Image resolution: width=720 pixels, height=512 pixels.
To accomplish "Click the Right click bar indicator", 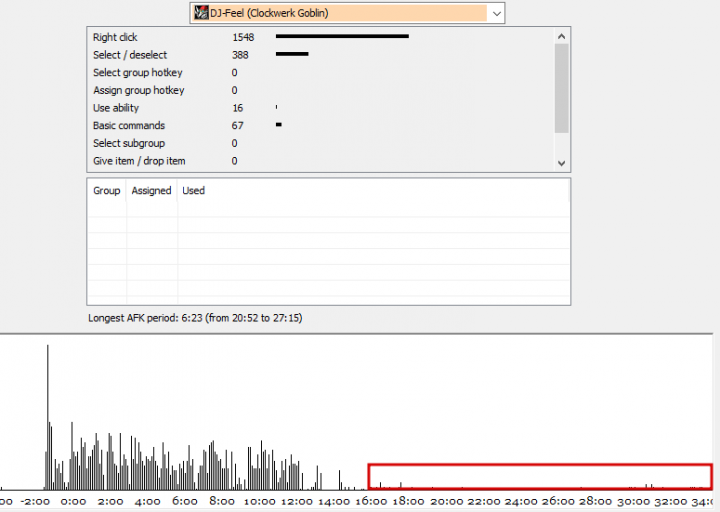I will tap(342, 36).
